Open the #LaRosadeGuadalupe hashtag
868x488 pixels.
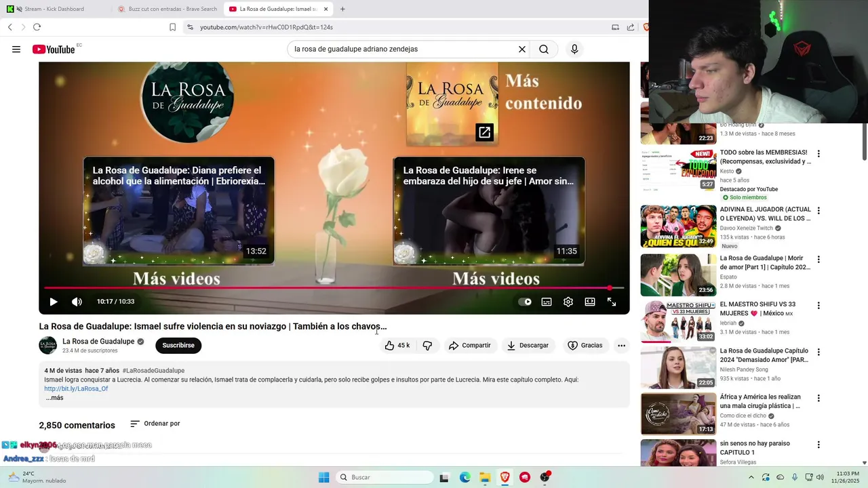153,371
